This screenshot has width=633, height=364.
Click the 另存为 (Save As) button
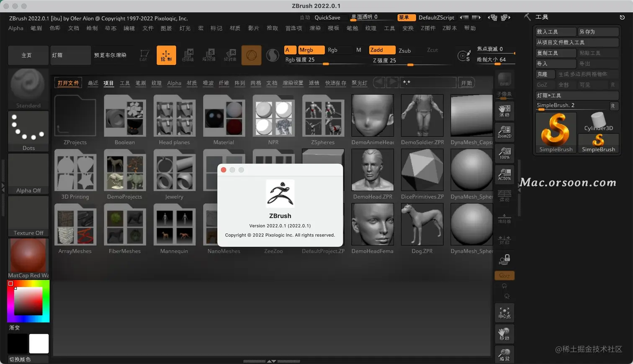point(598,32)
